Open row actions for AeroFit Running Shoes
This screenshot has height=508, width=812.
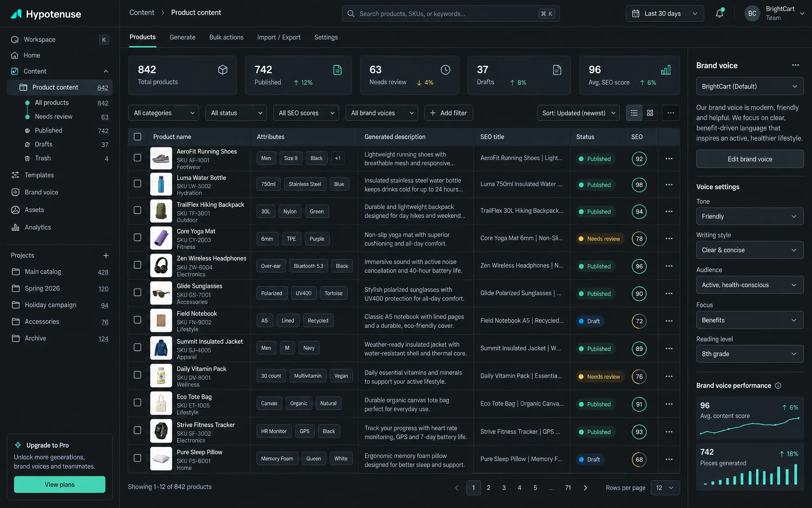coord(669,158)
